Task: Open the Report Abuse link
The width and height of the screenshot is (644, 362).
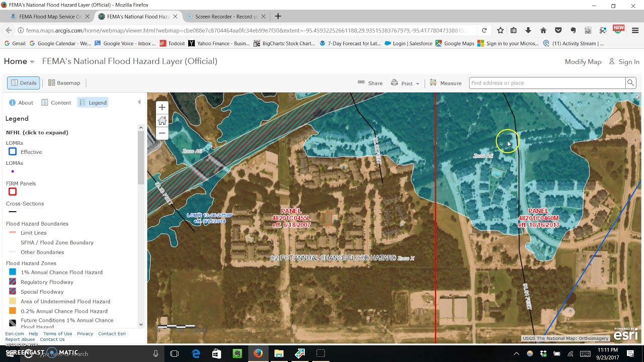Action: [x=20, y=339]
